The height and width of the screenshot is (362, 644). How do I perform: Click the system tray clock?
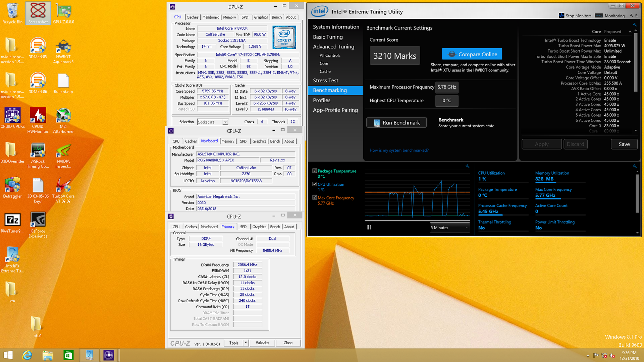point(629,355)
